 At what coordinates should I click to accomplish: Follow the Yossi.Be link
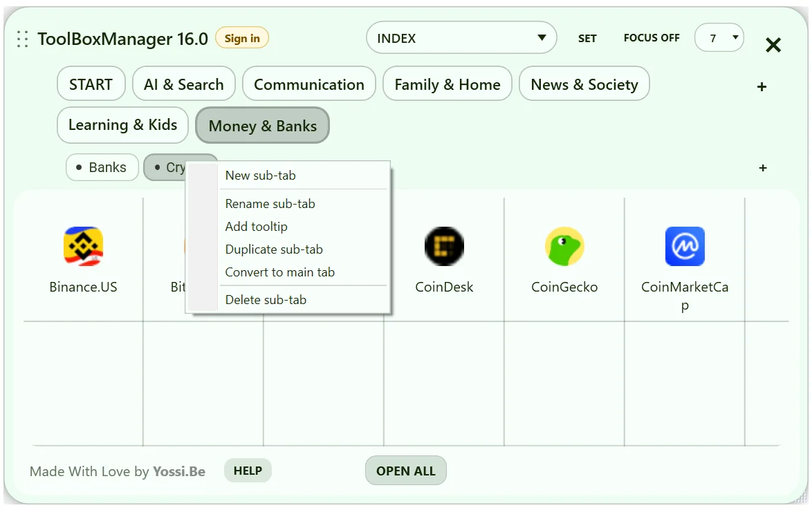(179, 471)
